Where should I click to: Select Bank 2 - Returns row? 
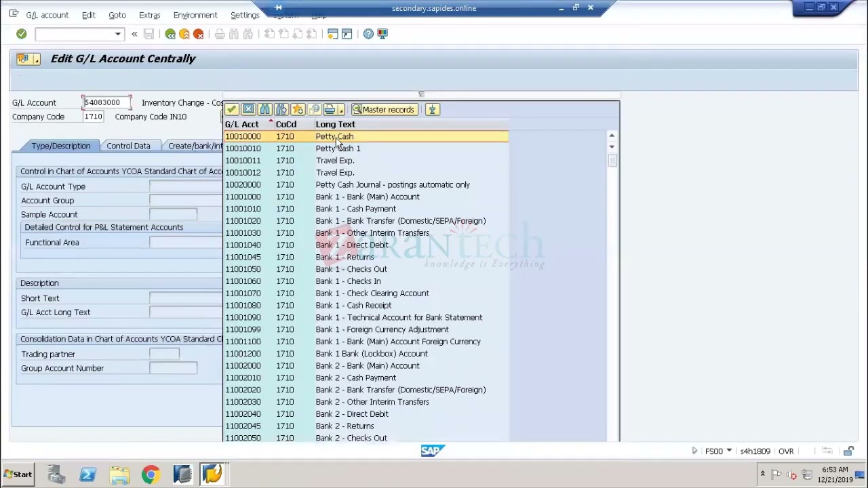pyautogui.click(x=366, y=426)
